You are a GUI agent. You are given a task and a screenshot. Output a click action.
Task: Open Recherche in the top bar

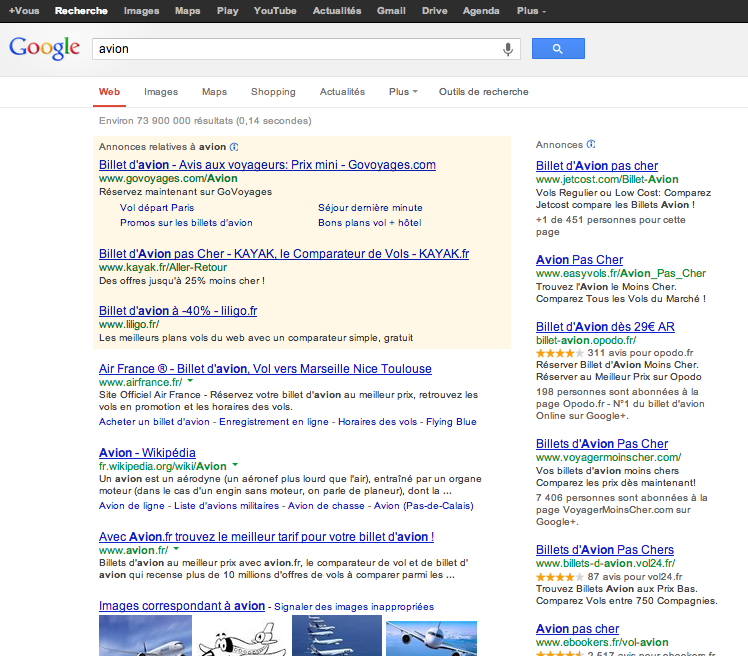pos(81,10)
